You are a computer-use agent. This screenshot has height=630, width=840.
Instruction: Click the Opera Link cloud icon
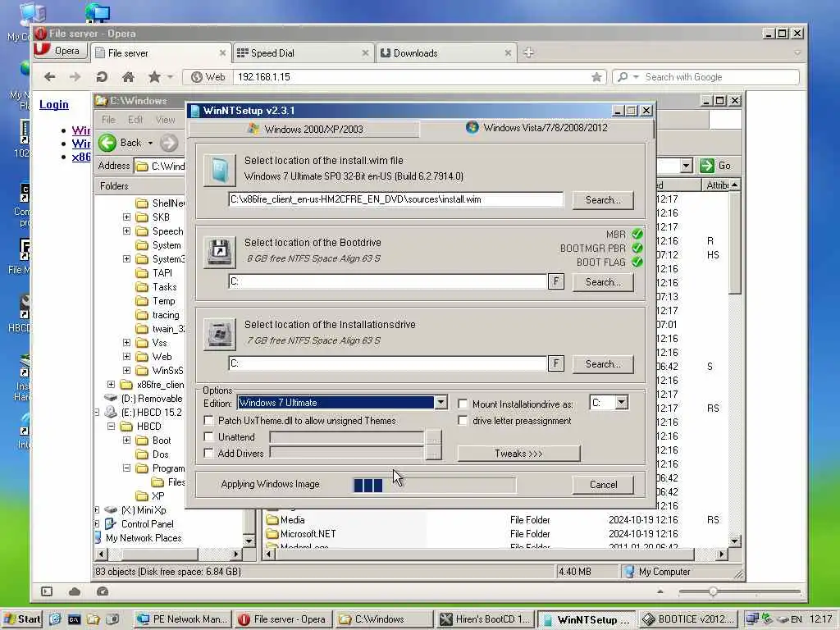[75, 591]
